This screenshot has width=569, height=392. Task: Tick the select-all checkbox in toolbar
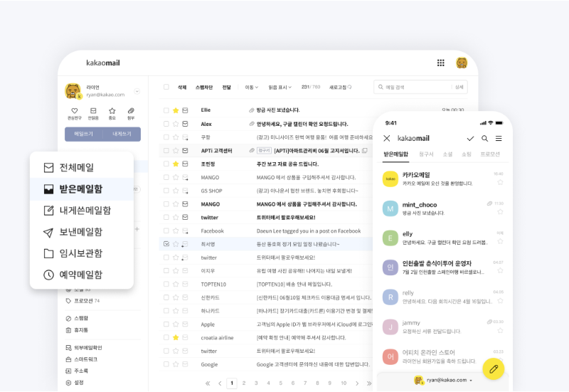(x=166, y=87)
